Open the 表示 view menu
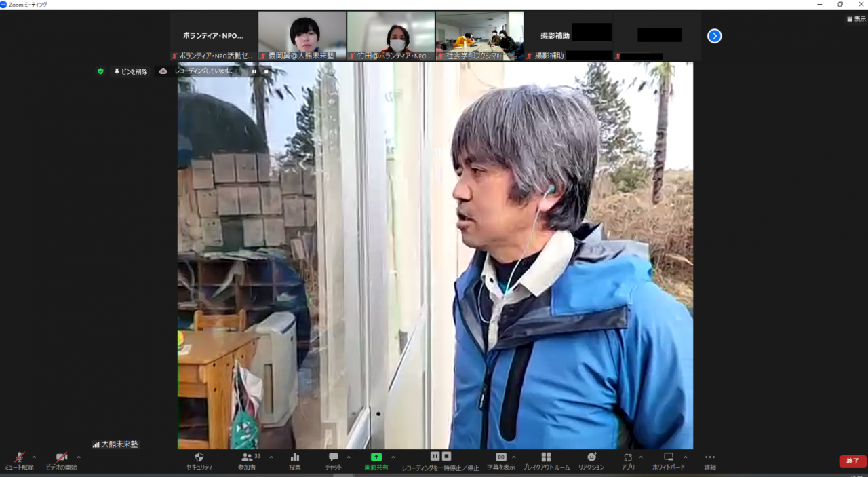 pyautogui.click(x=856, y=19)
